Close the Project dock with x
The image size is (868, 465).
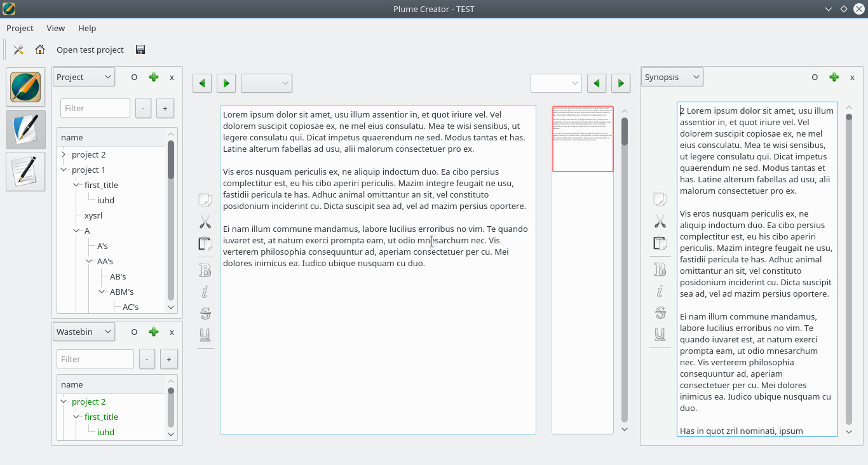tap(172, 77)
